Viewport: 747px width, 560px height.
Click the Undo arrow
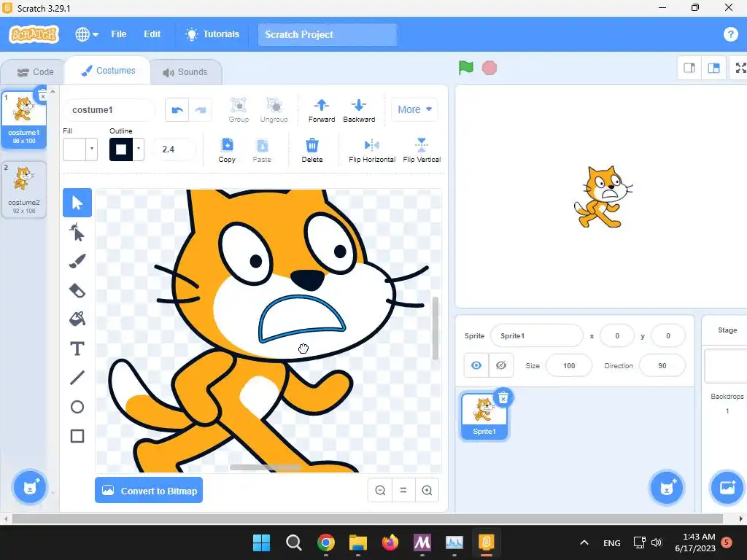tap(177, 110)
